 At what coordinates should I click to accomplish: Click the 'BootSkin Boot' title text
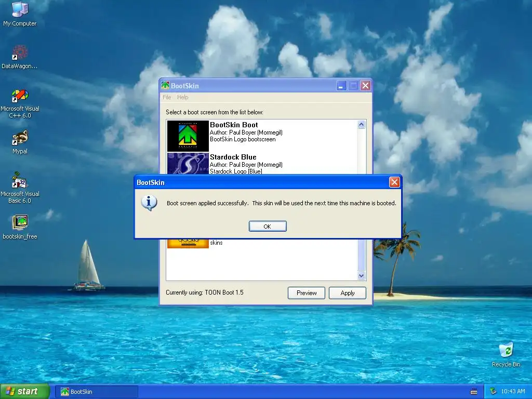(x=234, y=125)
